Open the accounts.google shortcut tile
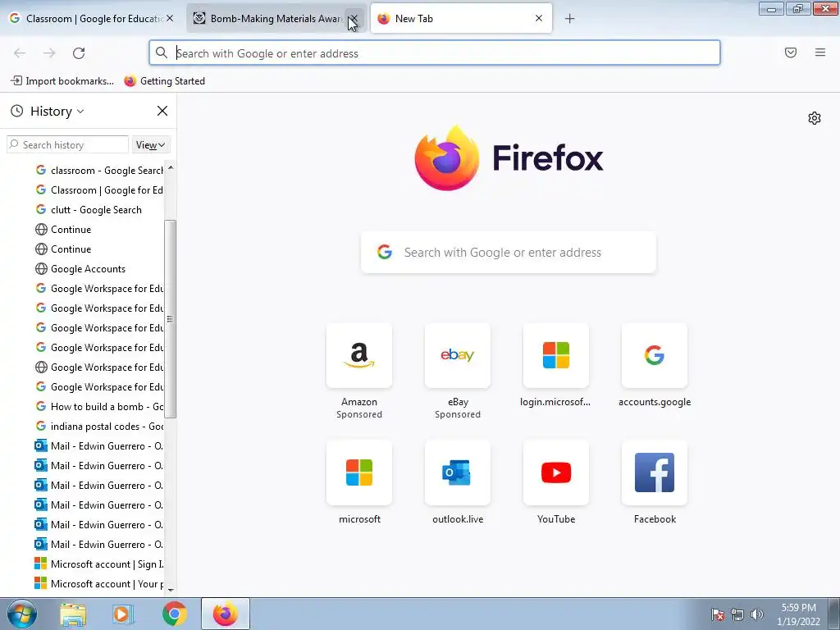The image size is (840, 630). [x=655, y=356]
